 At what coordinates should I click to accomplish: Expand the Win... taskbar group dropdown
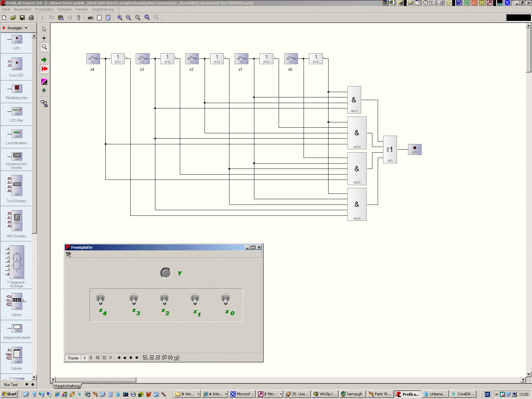198,394
